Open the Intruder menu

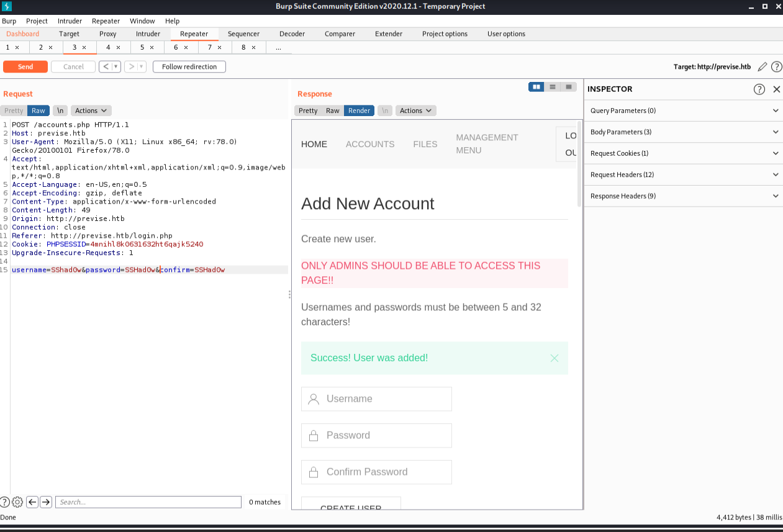(x=70, y=21)
